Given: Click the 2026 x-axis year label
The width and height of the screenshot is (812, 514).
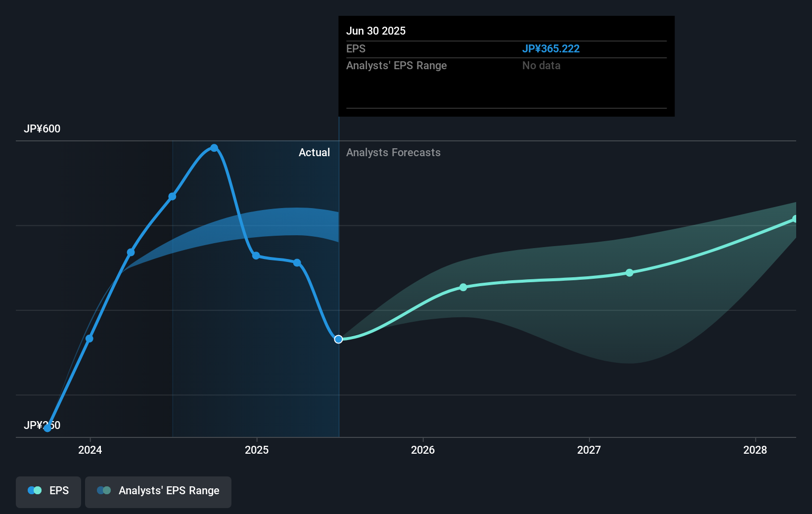Looking at the screenshot, I should (x=423, y=450).
